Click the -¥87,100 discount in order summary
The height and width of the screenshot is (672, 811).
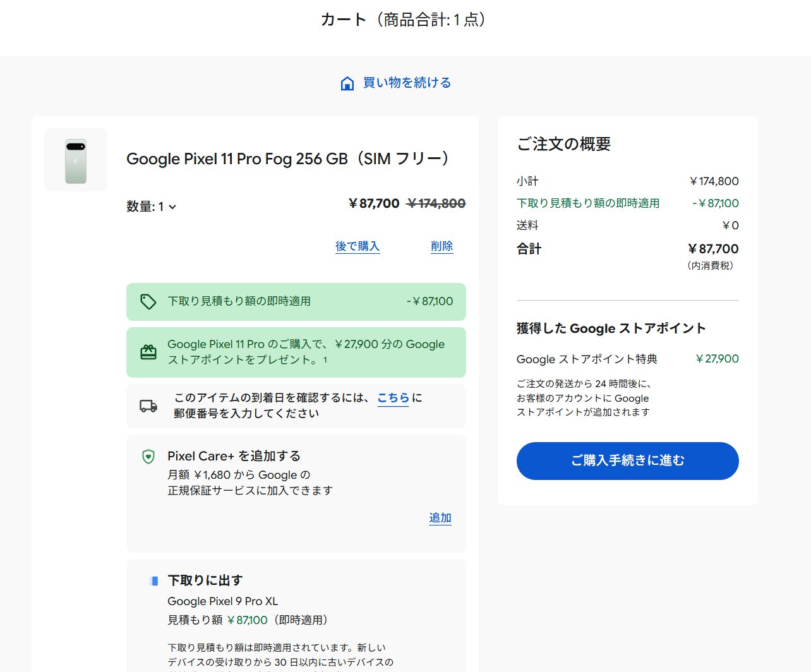tap(716, 203)
